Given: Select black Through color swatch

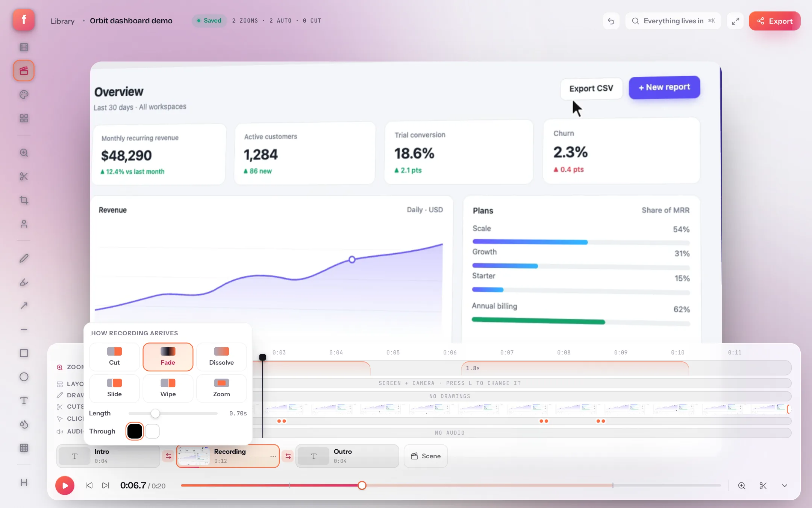Looking at the screenshot, I should (135, 431).
